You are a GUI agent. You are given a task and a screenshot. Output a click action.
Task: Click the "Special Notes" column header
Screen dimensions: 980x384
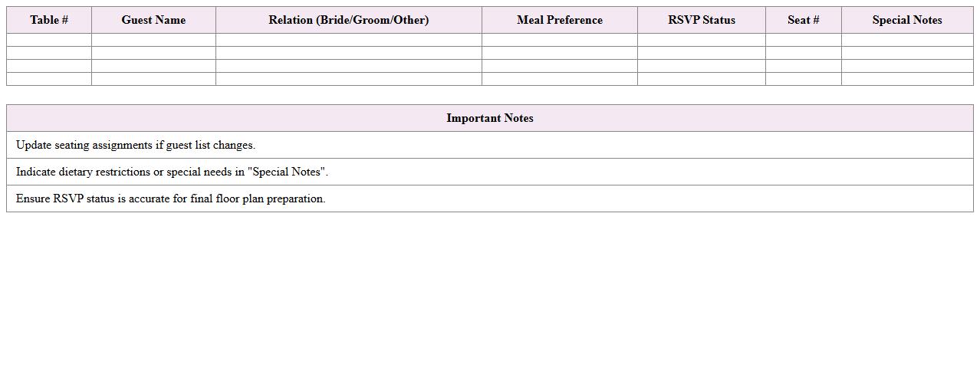906,20
